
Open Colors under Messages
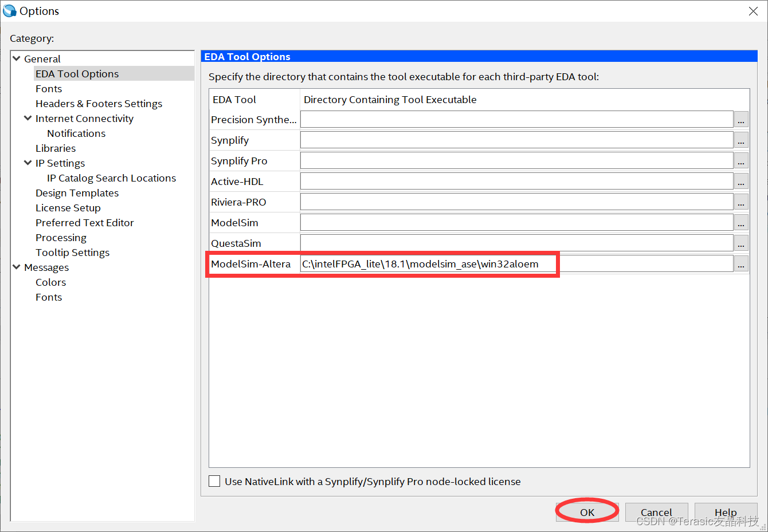click(x=50, y=282)
